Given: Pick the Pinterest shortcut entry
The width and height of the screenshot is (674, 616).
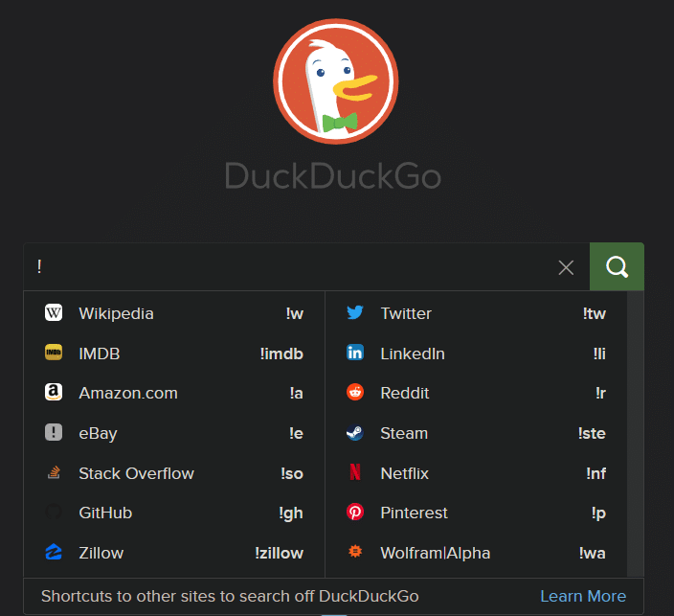Looking at the screenshot, I should tap(476, 513).
